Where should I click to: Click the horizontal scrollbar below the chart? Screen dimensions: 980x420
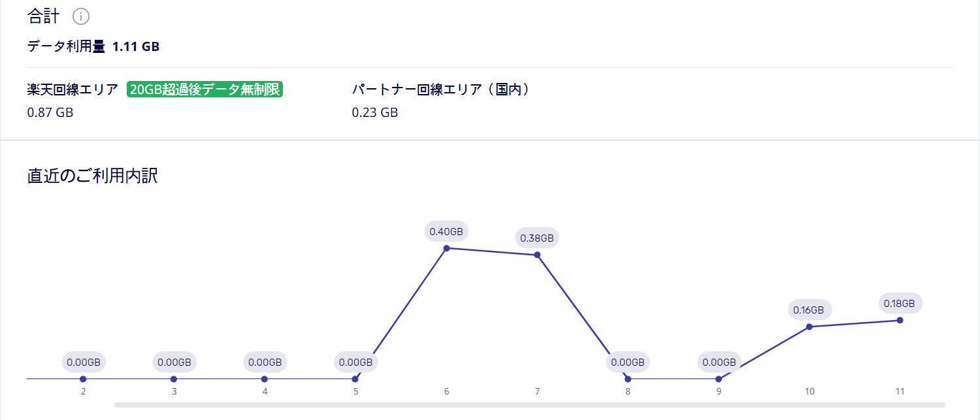coord(529,405)
